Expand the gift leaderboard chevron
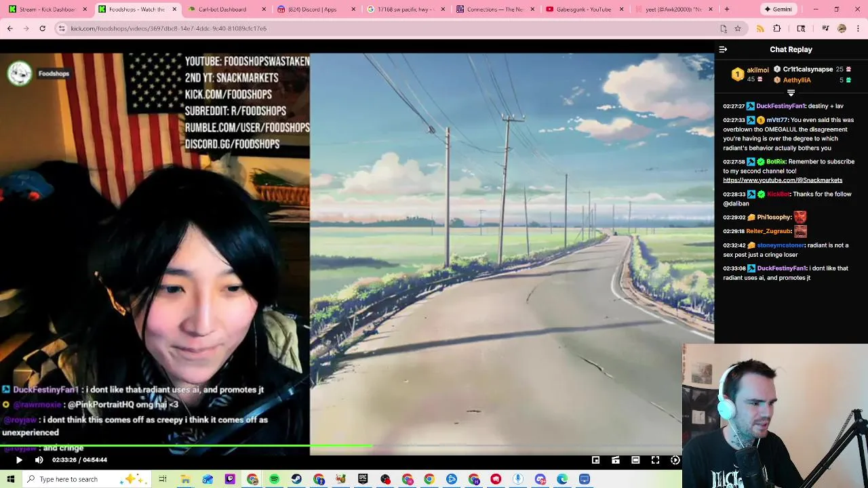Screen dimensions: 868x488 (x=791, y=92)
